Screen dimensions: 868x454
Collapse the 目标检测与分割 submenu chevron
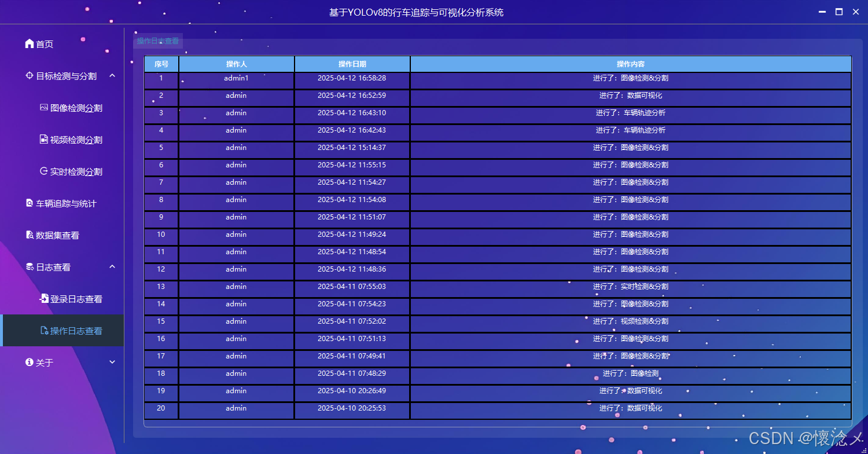pyautogui.click(x=112, y=76)
